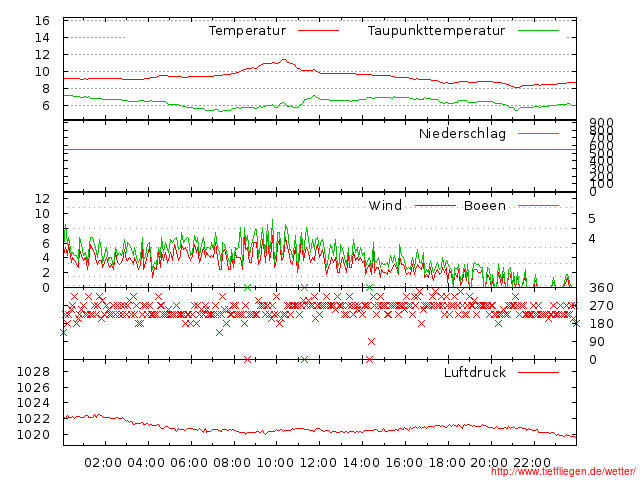640x480 pixels.
Task: Click the 360 wind direction axis label
Action: 601,288
